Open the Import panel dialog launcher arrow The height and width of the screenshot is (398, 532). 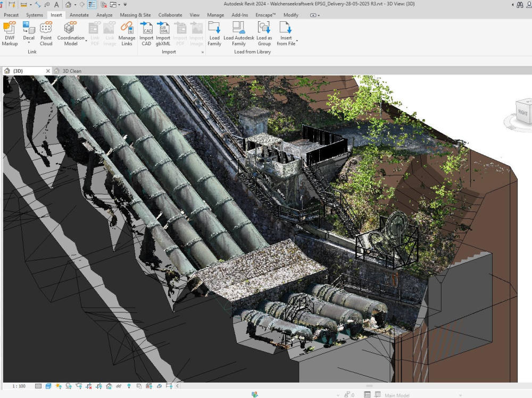pos(203,52)
